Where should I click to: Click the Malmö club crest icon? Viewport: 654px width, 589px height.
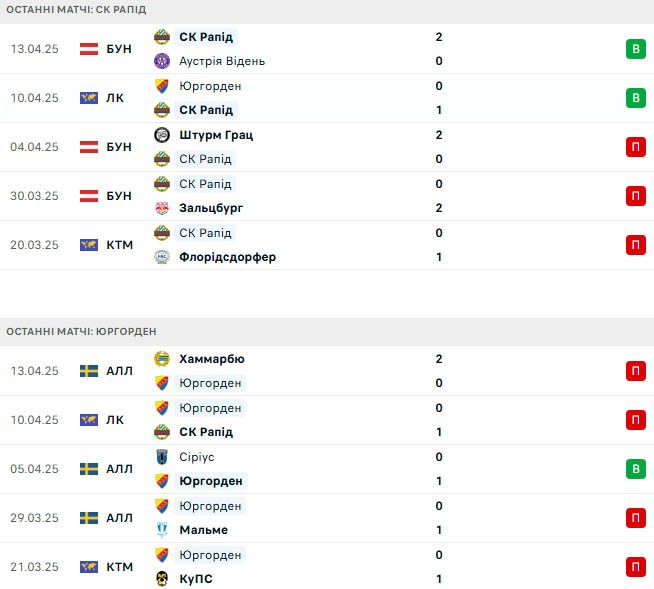click(x=162, y=530)
